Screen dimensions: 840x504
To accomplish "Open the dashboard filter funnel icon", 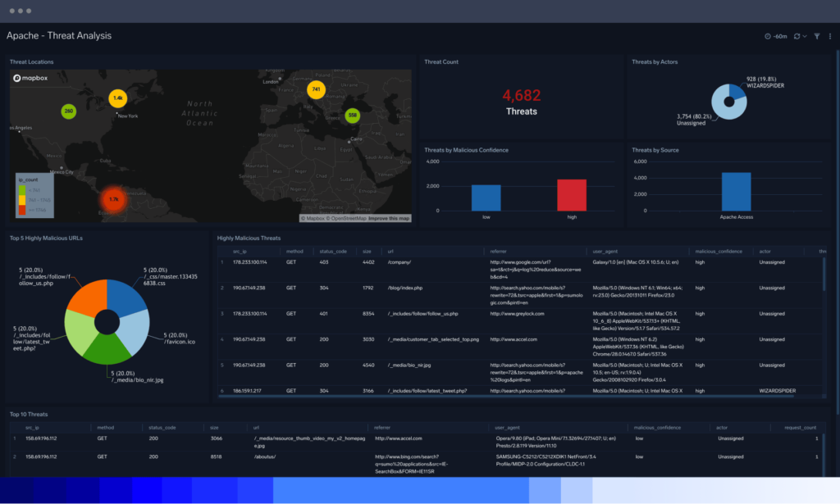I will 817,36.
